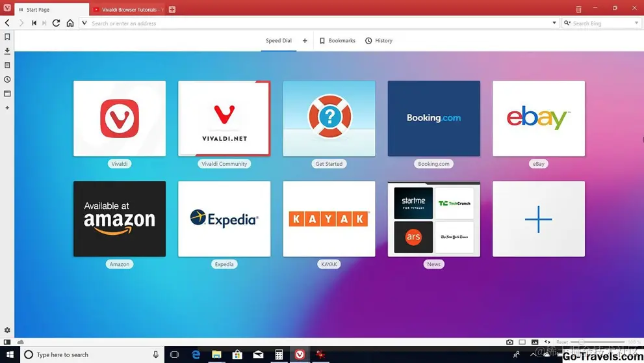
Task: Expand the address bar dropdown arrow
Action: (x=554, y=23)
